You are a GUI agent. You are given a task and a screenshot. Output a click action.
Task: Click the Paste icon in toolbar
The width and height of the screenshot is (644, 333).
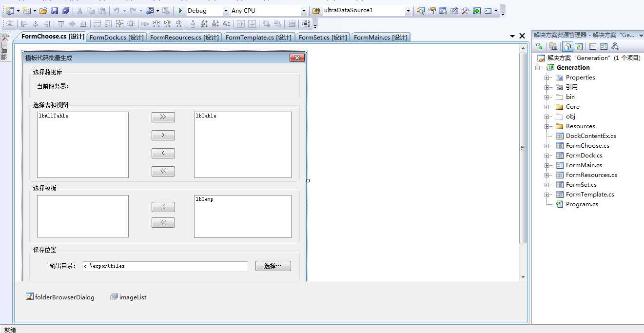pyautogui.click(x=101, y=11)
